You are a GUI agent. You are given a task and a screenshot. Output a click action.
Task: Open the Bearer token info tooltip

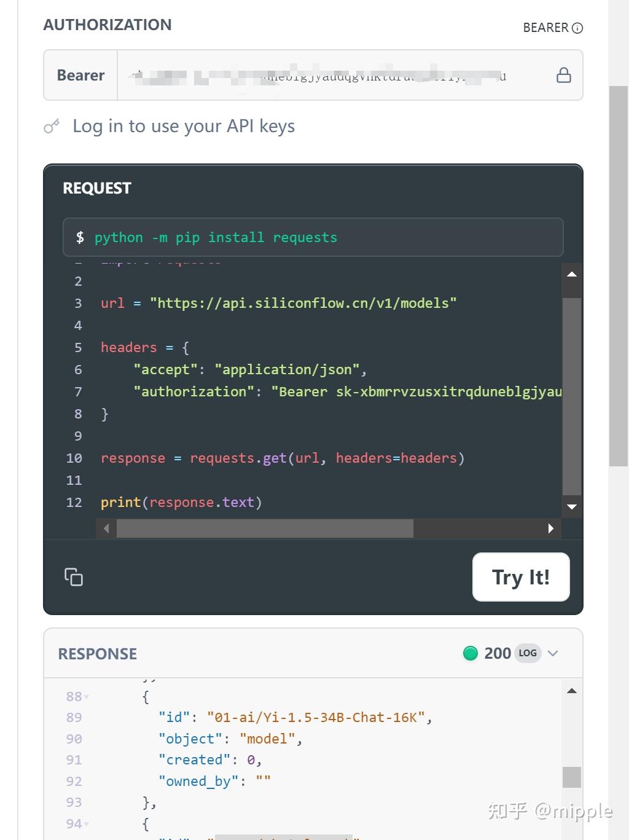coord(578,28)
